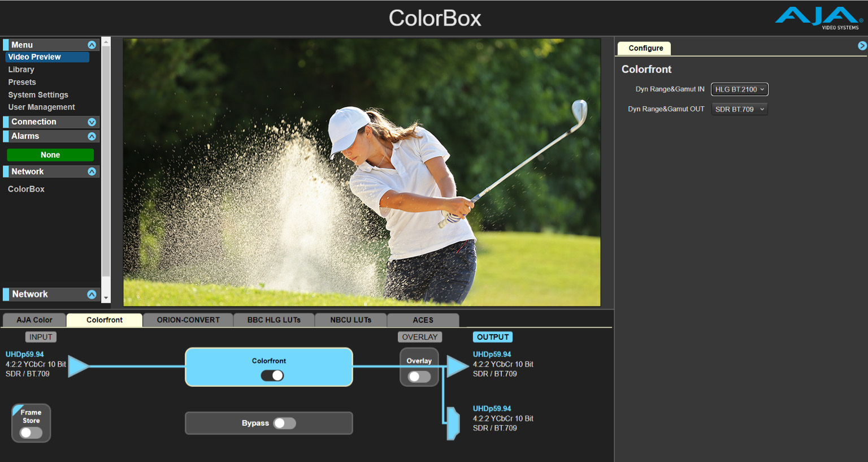Open Dyn Range&Gamut OUT dropdown
This screenshot has width=868, height=462.
coord(739,109)
